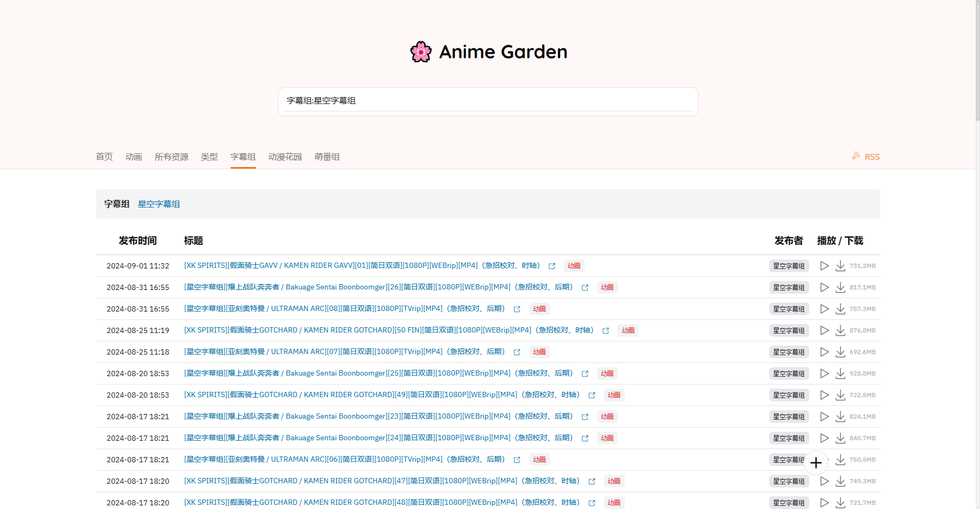Click the floating plus button

816,463
